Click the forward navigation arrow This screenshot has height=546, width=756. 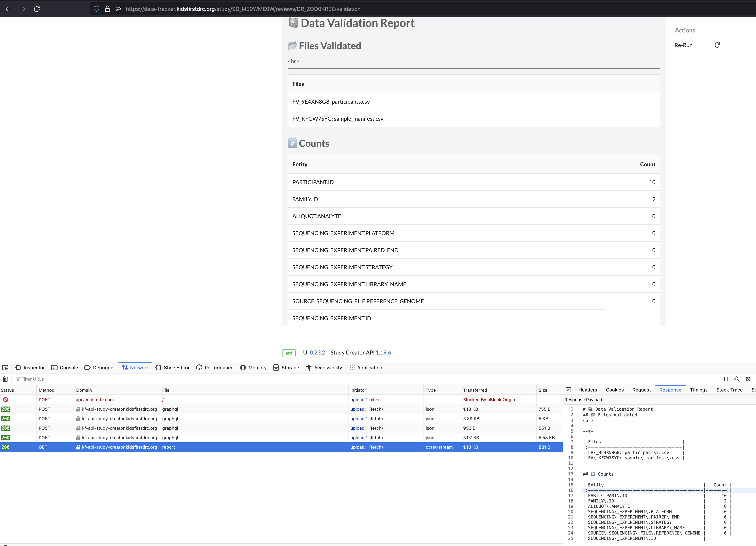pyautogui.click(x=23, y=9)
